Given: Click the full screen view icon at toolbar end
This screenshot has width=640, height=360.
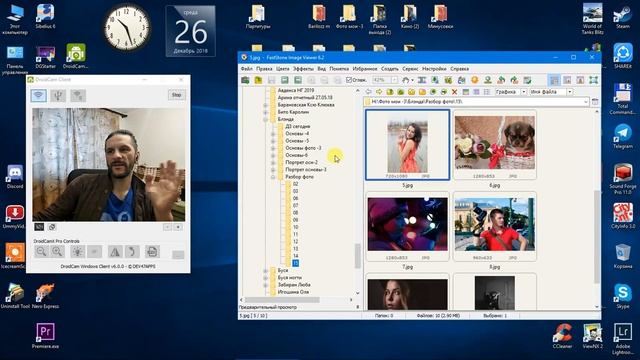Looking at the screenshot, I should (593, 80).
